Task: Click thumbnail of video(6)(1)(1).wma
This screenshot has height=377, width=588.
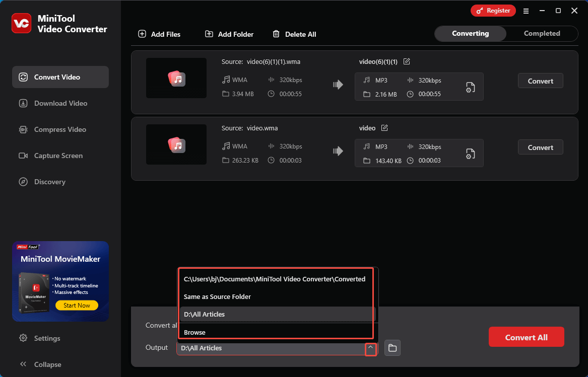Action: tap(176, 78)
